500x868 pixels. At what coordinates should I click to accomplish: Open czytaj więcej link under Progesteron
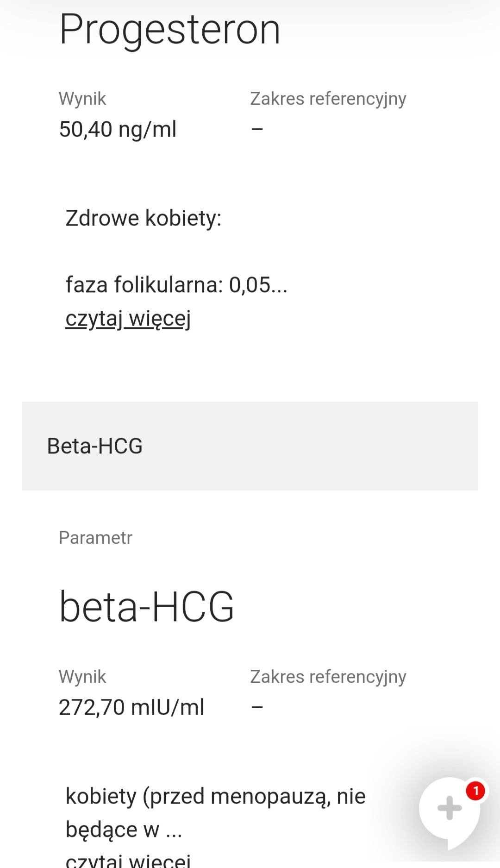coord(128,319)
